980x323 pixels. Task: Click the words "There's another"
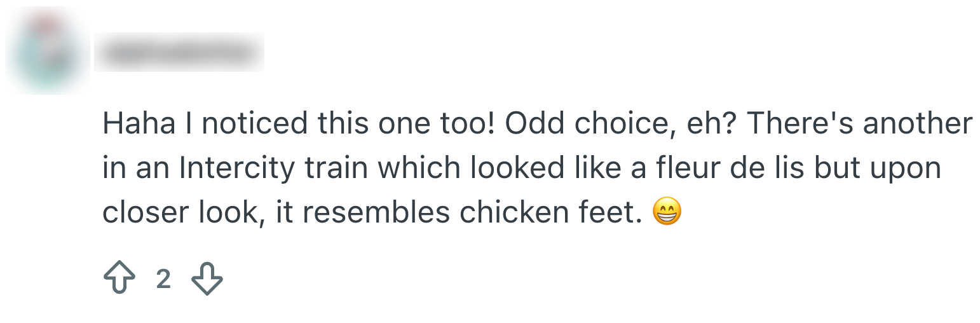point(859,124)
